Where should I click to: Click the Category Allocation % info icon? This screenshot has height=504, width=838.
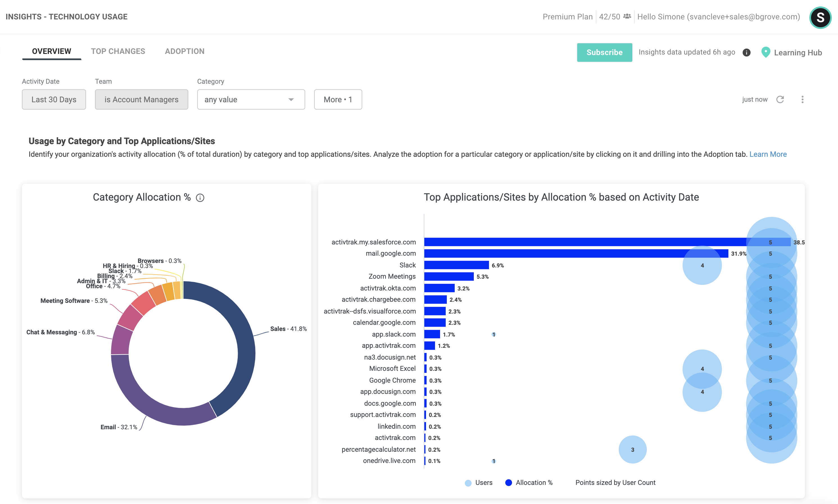click(200, 198)
